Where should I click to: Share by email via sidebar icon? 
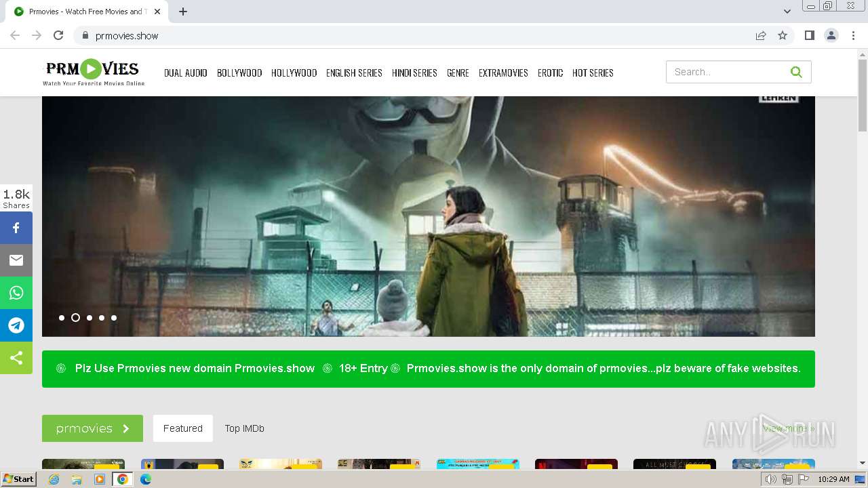pyautogui.click(x=16, y=260)
